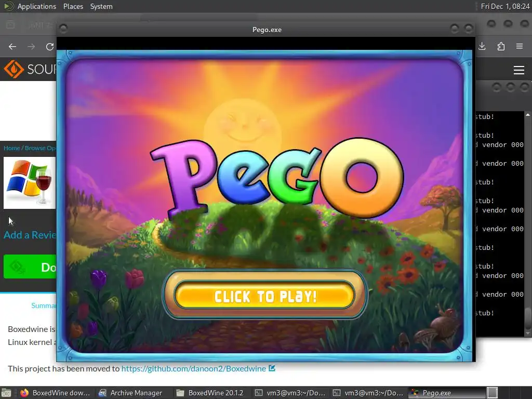This screenshot has height=399, width=532.
Task: Click the BoxedWine project logo thumbnail
Action: point(30,182)
